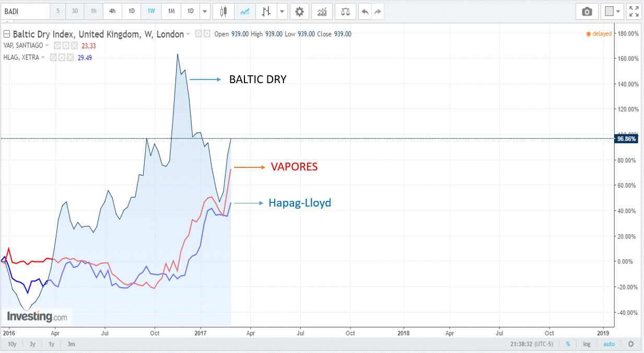Image resolution: width=644 pixels, height=353 pixels.
Task: Open the Investing.com watermark link
Action: [36, 316]
